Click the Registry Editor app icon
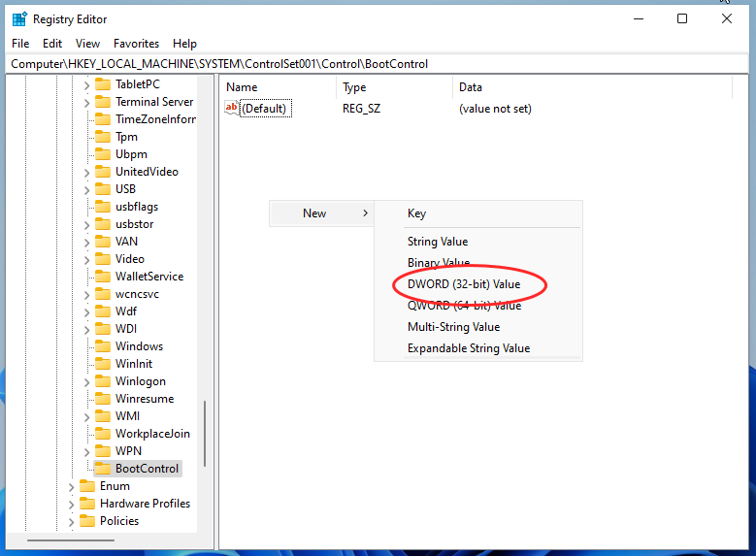The width and height of the screenshot is (756, 556). pyautogui.click(x=19, y=18)
